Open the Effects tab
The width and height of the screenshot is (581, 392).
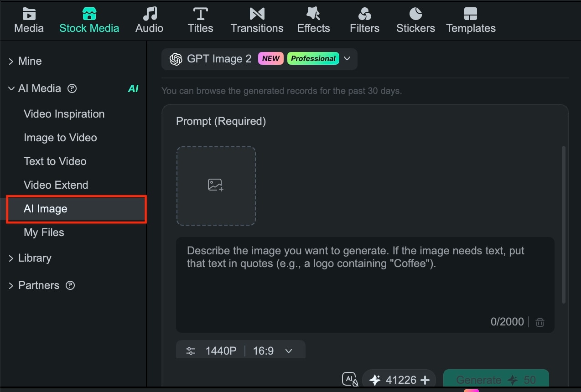(313, 21)
